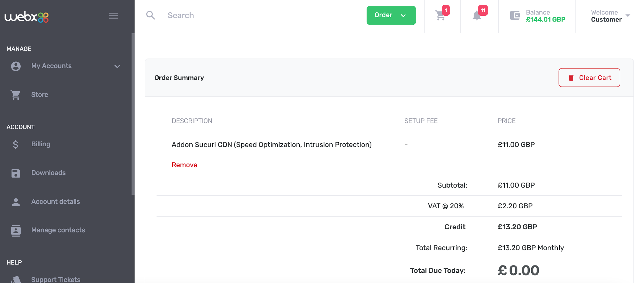The height and width of the screenshot is (283, 644).
Task: Open the Welcome Customer dropdown
Action: click(x=610, y=16)
